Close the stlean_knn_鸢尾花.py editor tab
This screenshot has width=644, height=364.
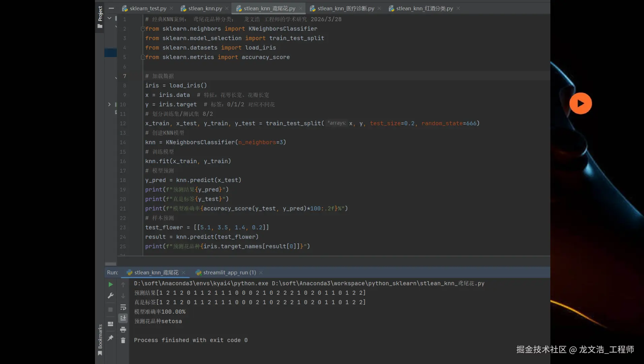tap(300, 8)
